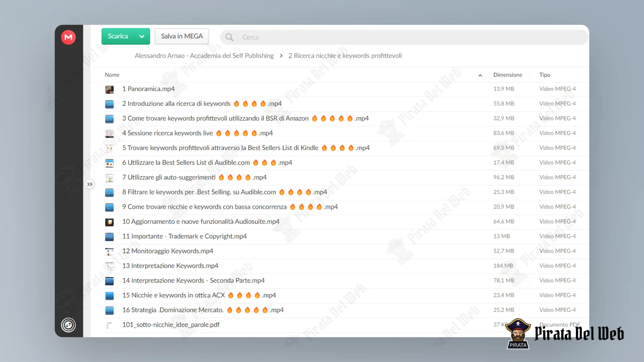Click icon of 9 Come trovare nicchie
This screenshot has width=644, height=362.
pos(109,207)
